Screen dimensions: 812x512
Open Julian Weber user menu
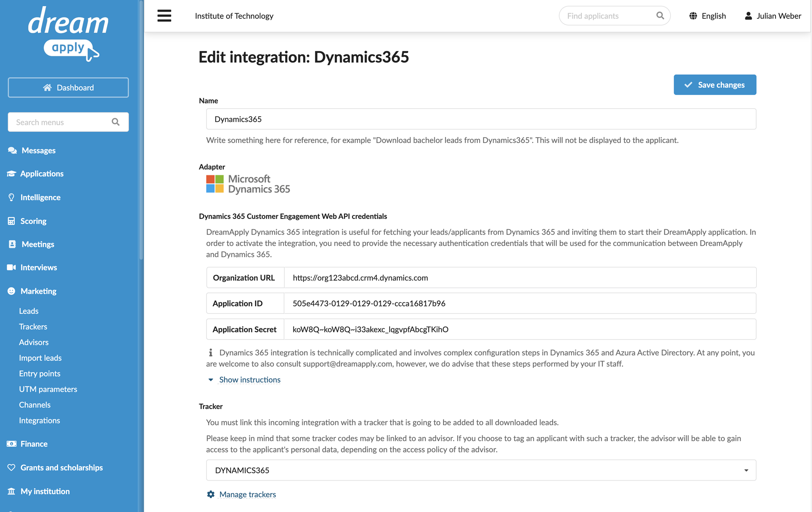pos(773,16)
